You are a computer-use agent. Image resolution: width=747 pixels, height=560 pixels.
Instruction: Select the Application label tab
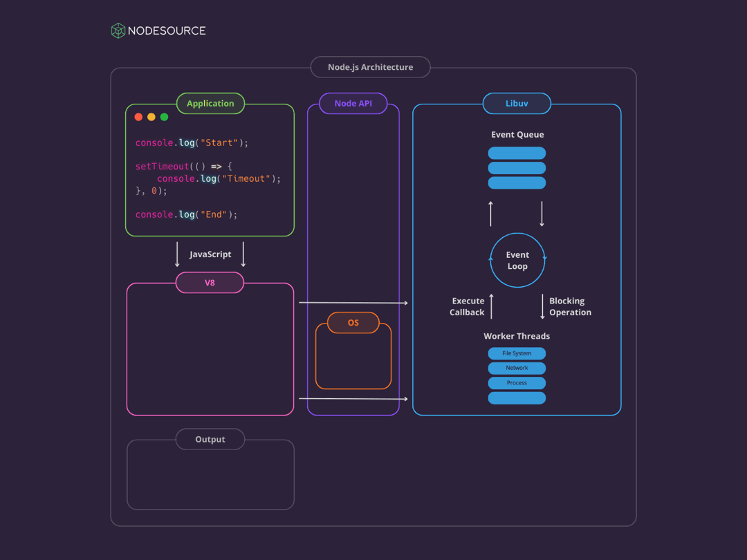point(210,104)
